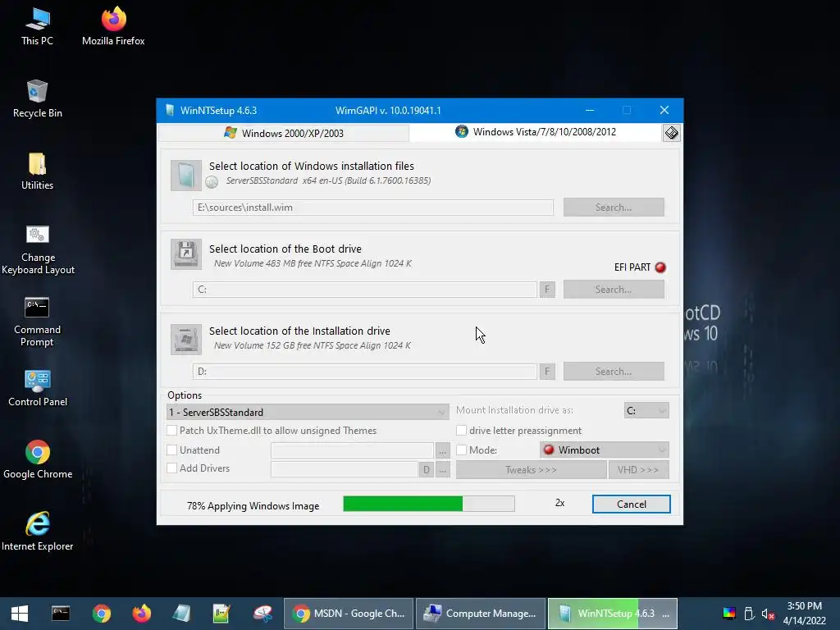Click the 2x speed indicator
The height and width of the screenshot is (630, 840).
(x=559, y=503)
